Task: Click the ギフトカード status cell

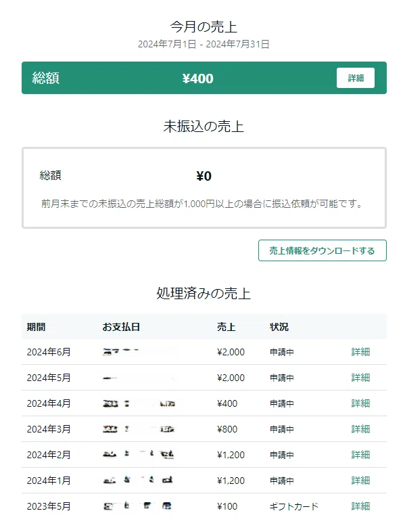Action: (294, 506)
